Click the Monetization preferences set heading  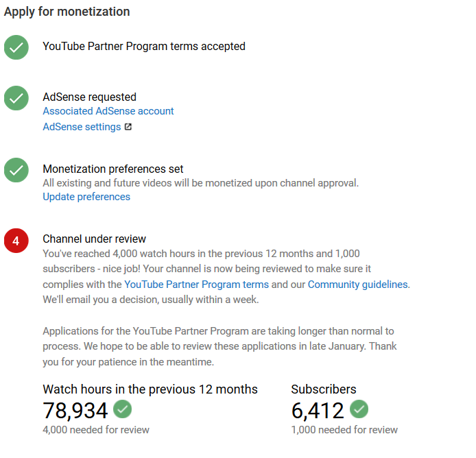[113, 169]
